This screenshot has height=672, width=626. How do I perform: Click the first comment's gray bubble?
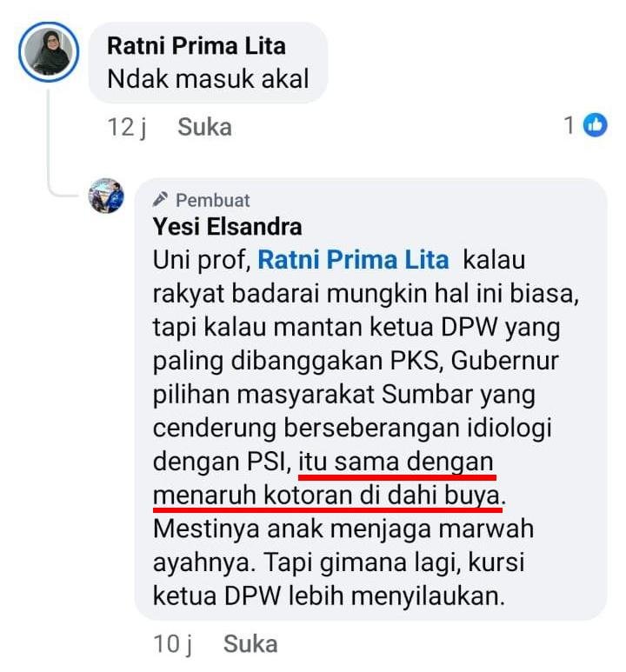pyautogui.click(x=209, y=63)
